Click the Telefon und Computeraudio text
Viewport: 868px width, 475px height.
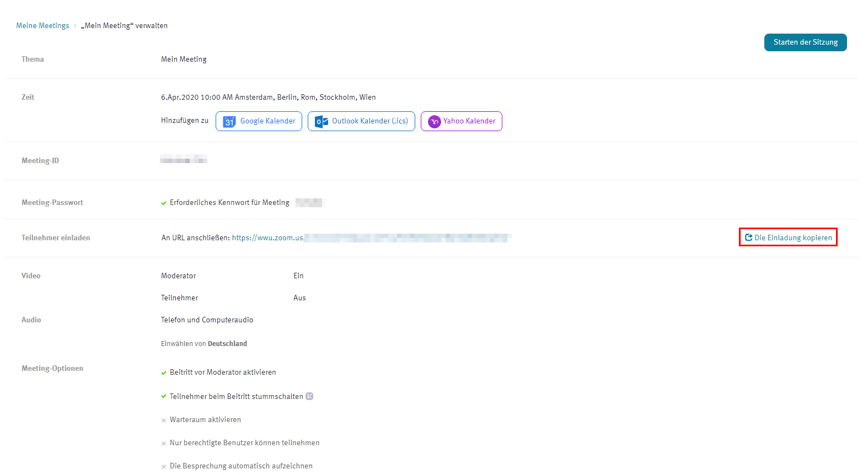point(207,320)
